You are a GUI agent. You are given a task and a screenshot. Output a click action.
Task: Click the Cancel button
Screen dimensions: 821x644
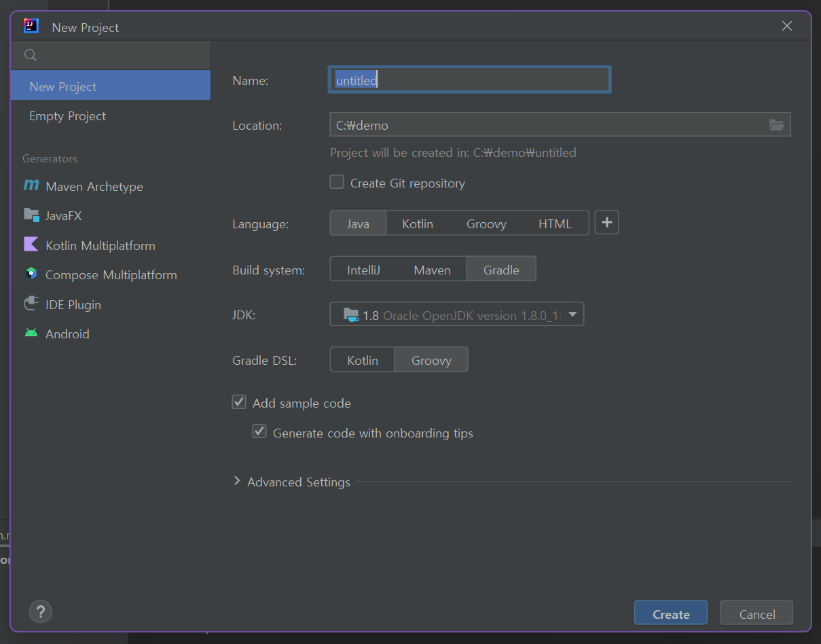click(756, 613)
